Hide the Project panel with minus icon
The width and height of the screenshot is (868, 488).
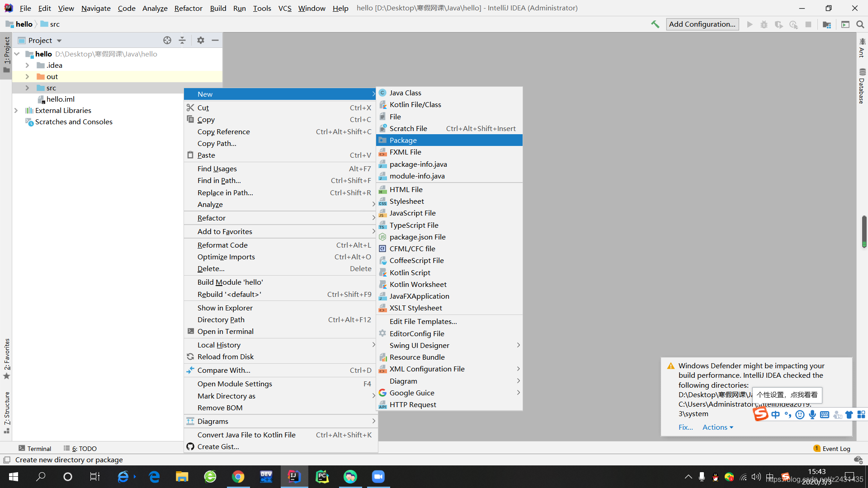(215, 40)
